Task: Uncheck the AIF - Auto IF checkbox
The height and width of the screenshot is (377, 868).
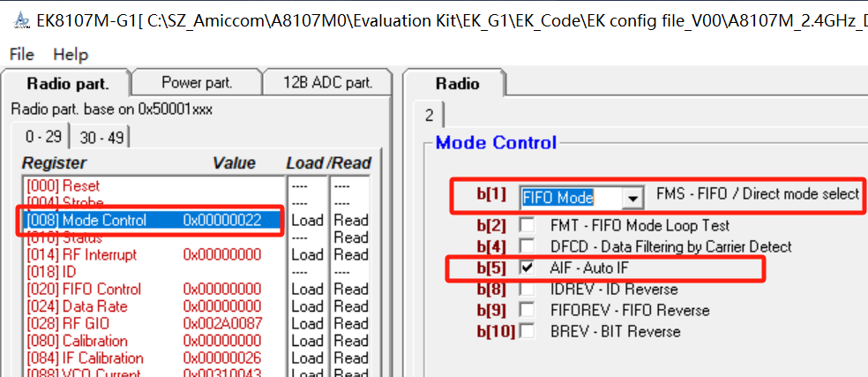Action: 527,268
